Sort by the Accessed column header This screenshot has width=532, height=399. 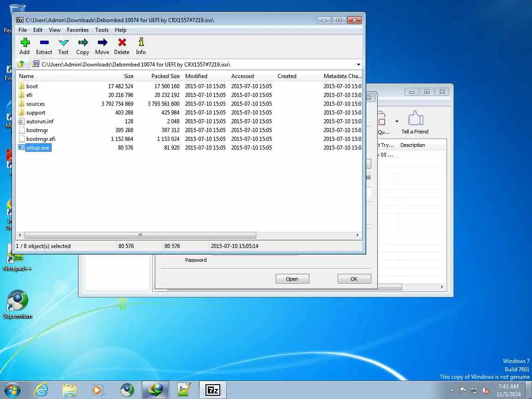(x=252, y=76)
